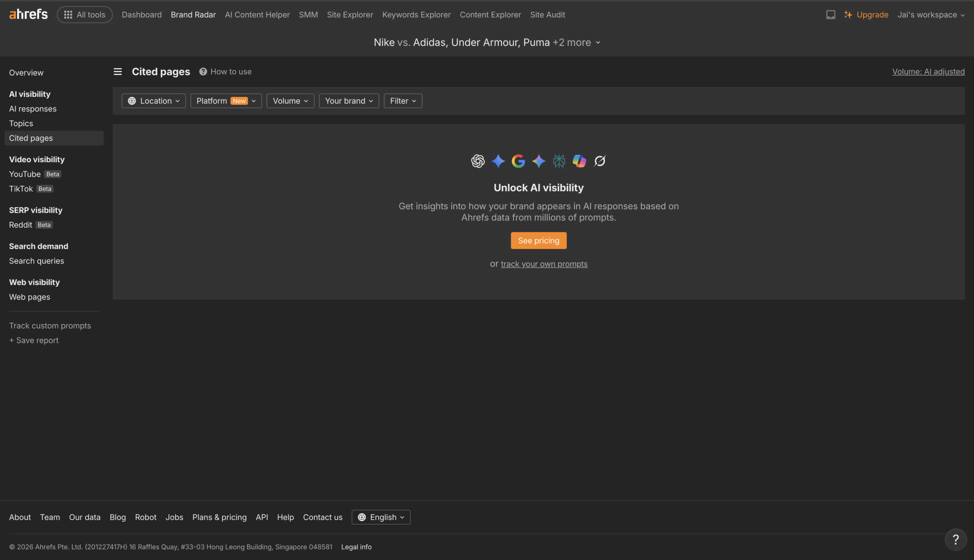The image size is (974, 560).
Task: Open the Jobs footer link
Action: point(174,517)
